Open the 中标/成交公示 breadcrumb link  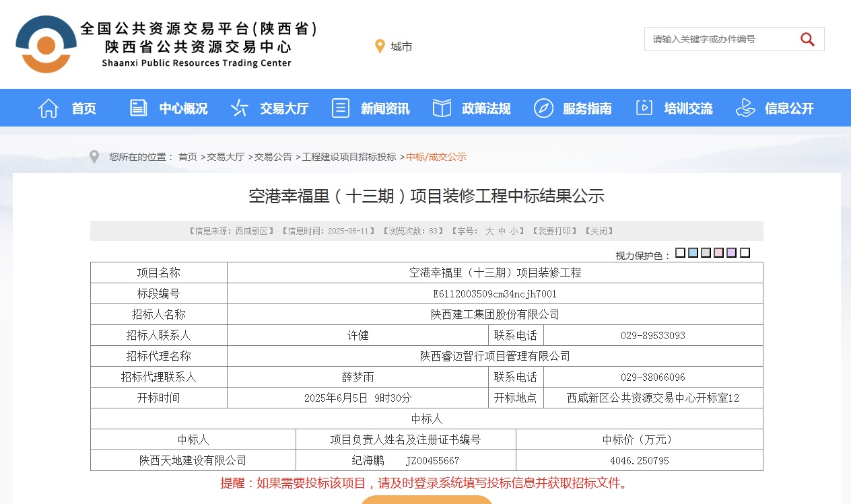click(x=436, y=157)
